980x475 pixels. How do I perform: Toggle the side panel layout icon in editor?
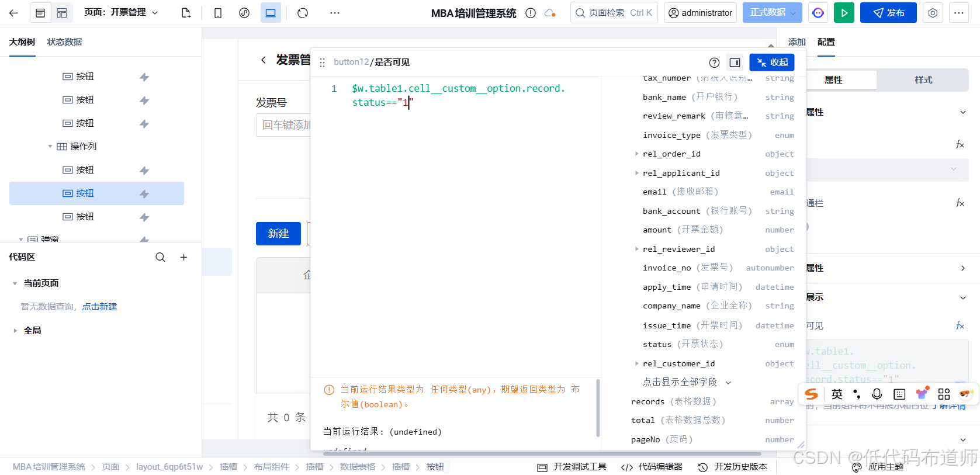(735, 63)
